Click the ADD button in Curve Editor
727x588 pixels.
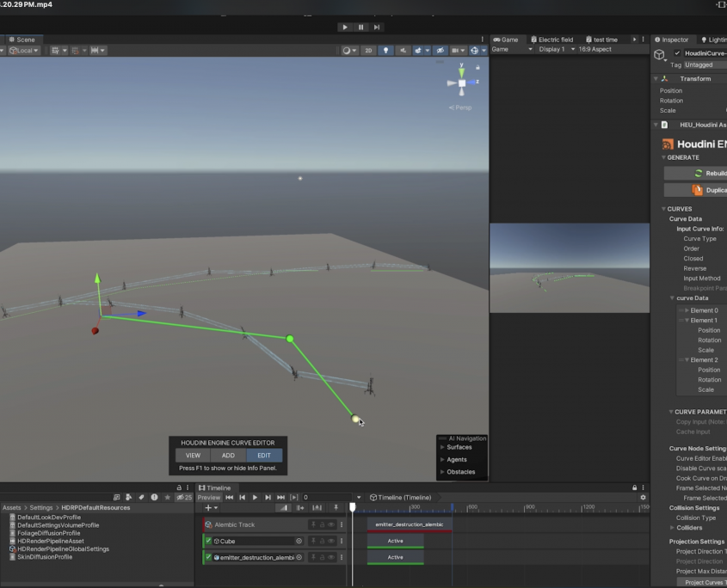tap(228, 456)
